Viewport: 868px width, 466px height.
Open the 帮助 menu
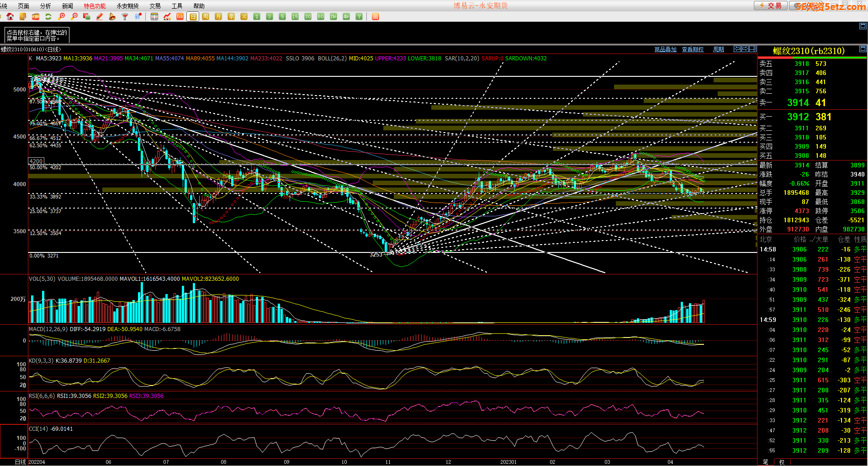tap(199, 6)
